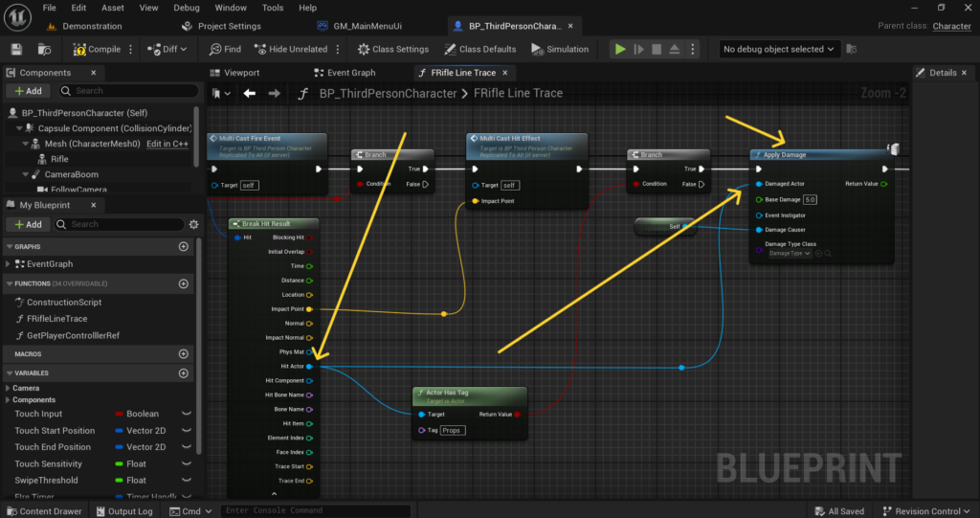980x518 pixels.
Task: Open the Output Log
Action: tap(124, 511)
